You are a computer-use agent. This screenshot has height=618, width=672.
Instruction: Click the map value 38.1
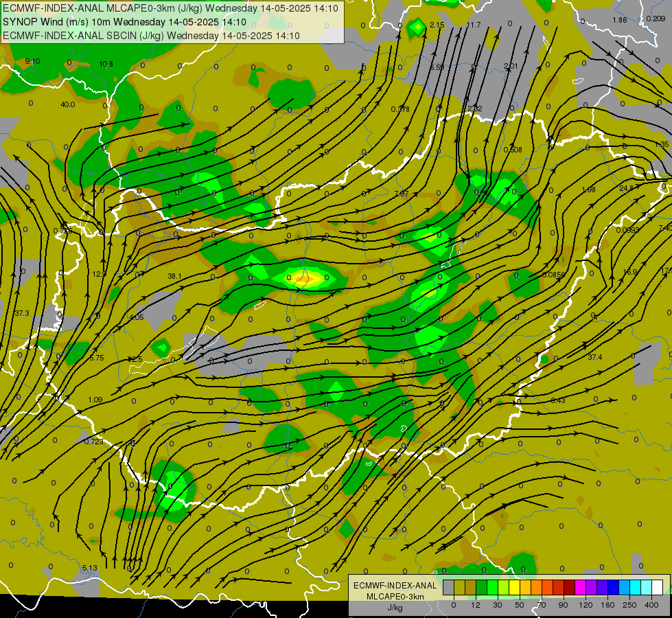pos(174,277)
